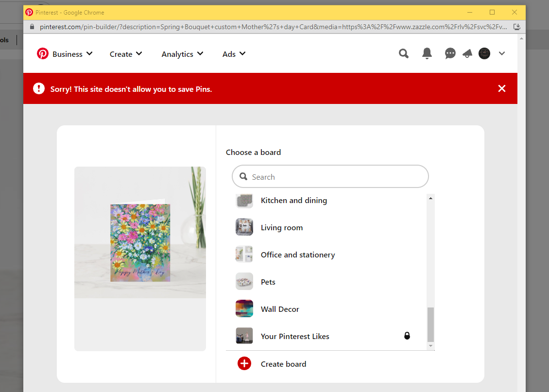Open the Analytics dropdown menu
Image resolution: width=549 pixels, height=392 pixels.
[x=182, y=54]
